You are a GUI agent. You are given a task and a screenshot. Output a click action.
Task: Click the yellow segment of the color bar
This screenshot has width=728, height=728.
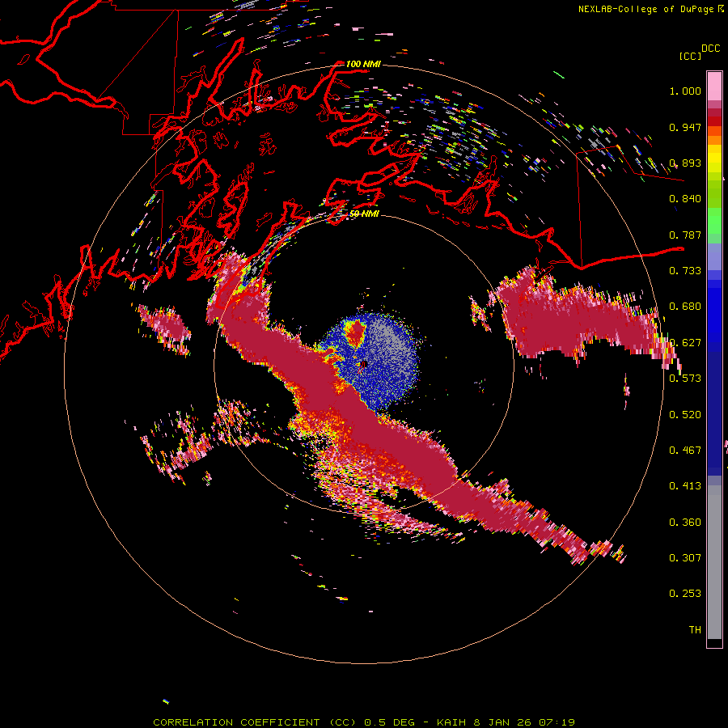click(714, 159)
